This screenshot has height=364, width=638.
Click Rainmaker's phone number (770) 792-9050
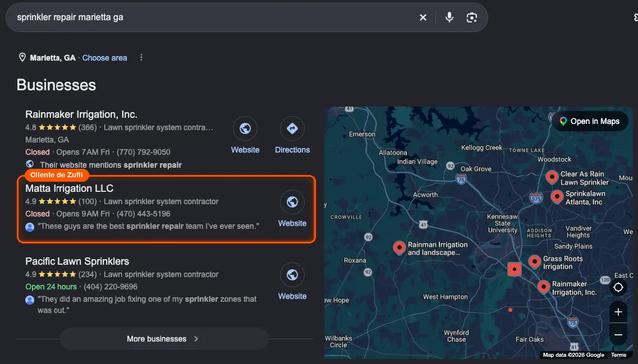[x=143, y=152]
